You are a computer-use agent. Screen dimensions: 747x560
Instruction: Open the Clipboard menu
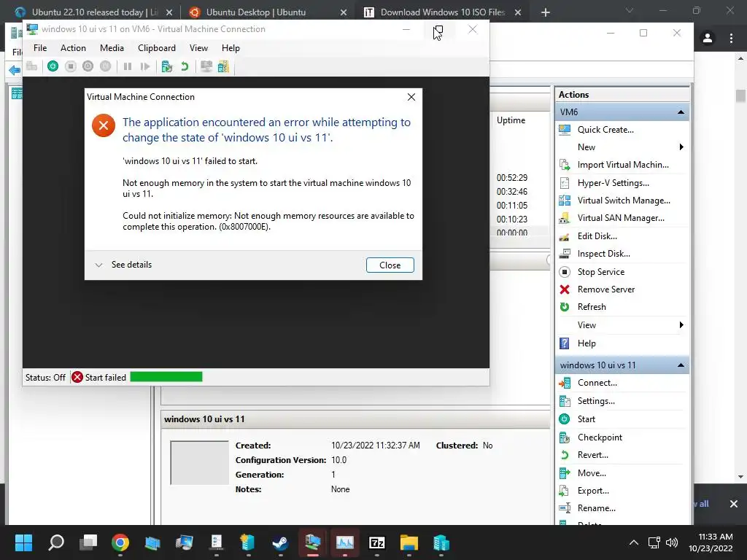tap(157, 48)
